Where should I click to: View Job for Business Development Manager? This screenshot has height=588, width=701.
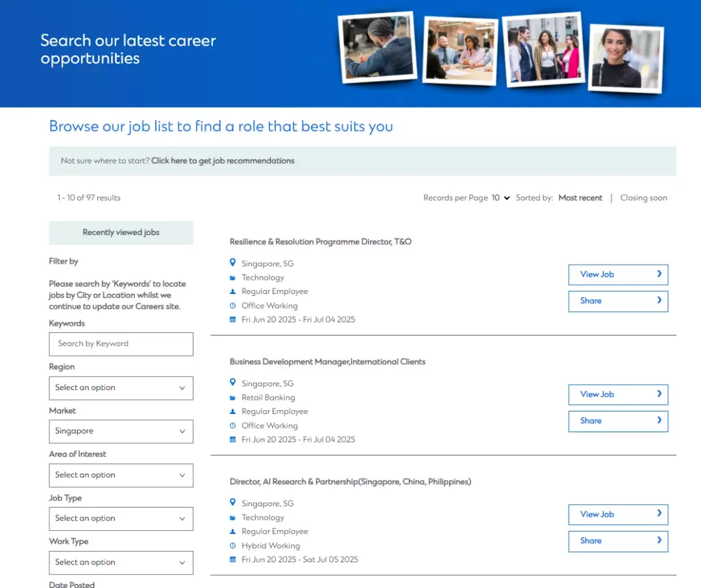click(619, 395)
